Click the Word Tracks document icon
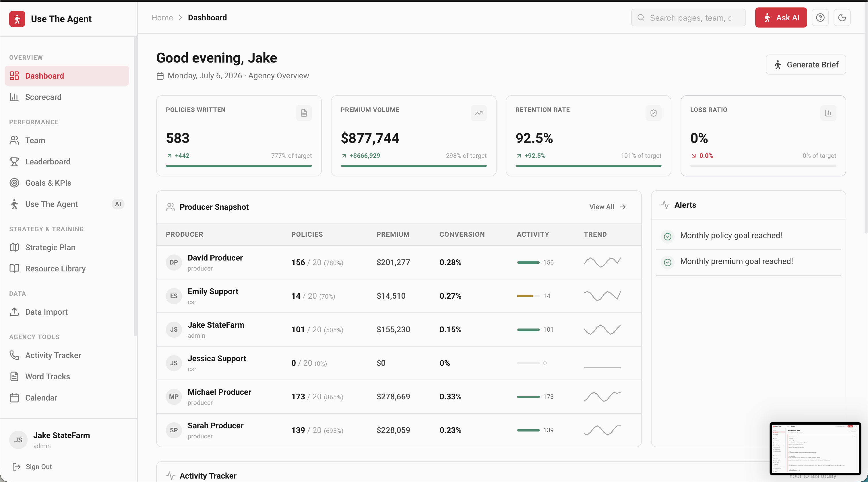This screenshot has width=868, height=482. click(14, 377)
